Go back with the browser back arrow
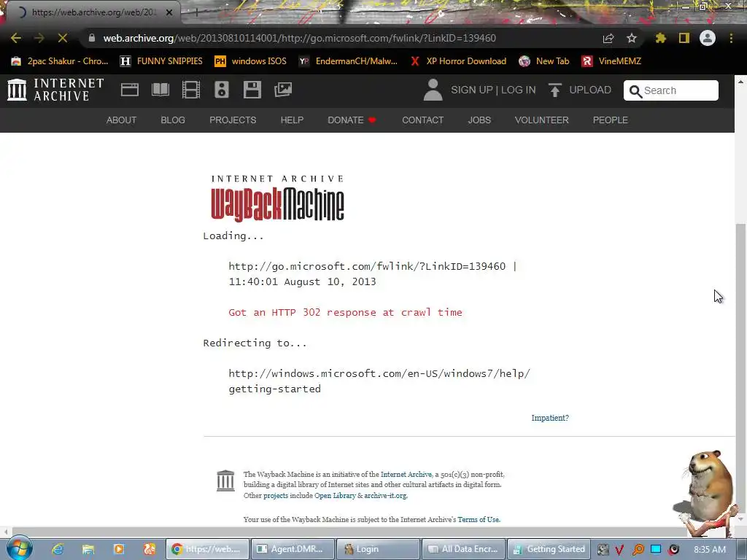This screenshot has height=560, width=747. pos(16,38)
